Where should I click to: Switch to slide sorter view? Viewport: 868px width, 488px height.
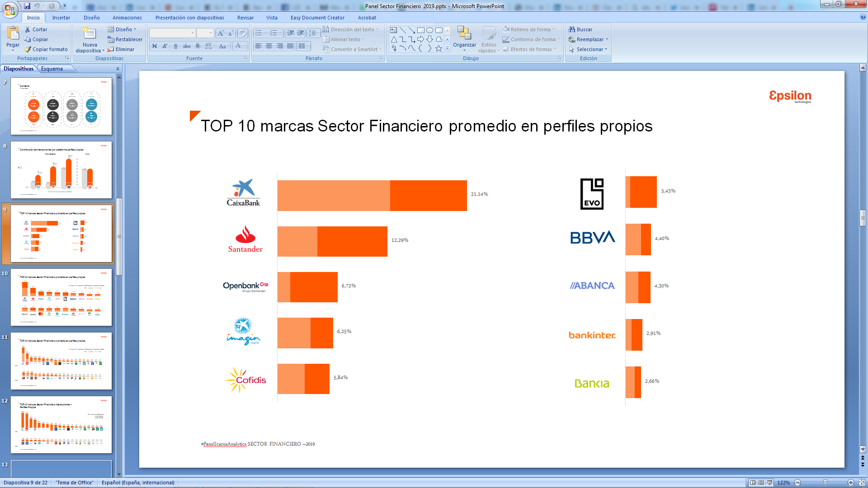(x=761, y=483)
